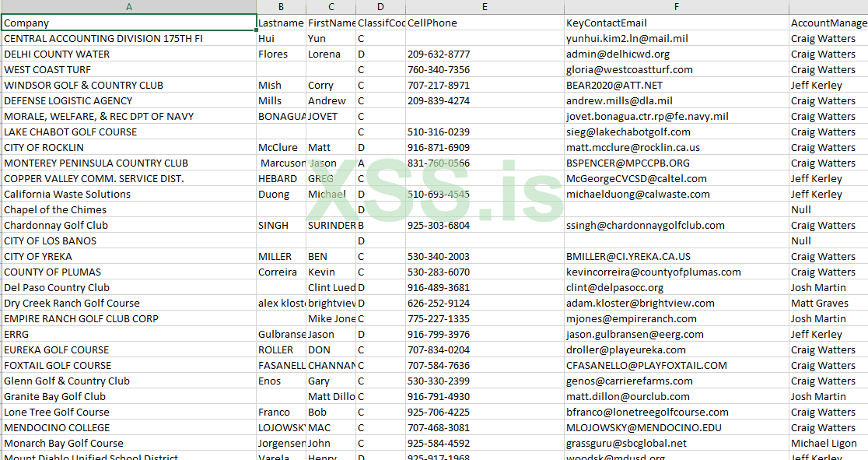Image resolution: width=868 pixels, height=460 pixels.
Task: Select cell MENDOCINO COLLEGE
Action: click(129, 427)
